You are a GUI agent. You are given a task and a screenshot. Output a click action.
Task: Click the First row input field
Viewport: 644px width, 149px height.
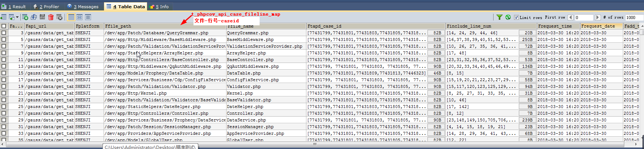584,18
